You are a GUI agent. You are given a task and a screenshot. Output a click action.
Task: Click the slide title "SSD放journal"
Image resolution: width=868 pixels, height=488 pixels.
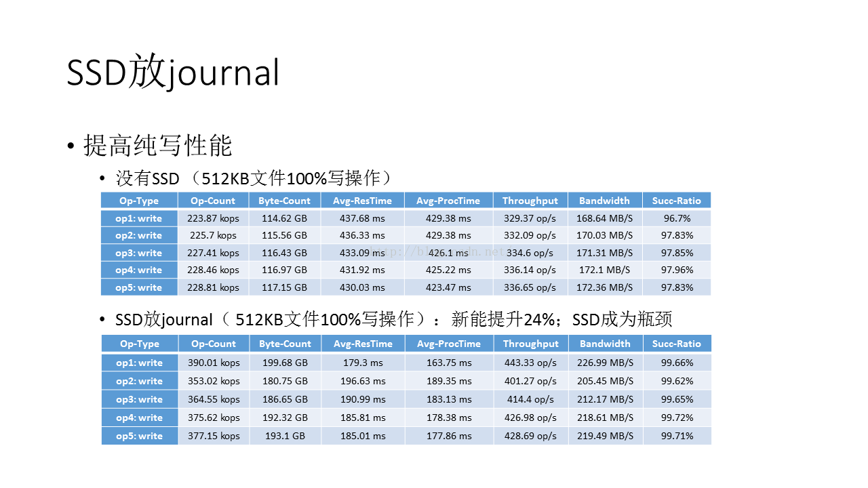pos(173,73)
